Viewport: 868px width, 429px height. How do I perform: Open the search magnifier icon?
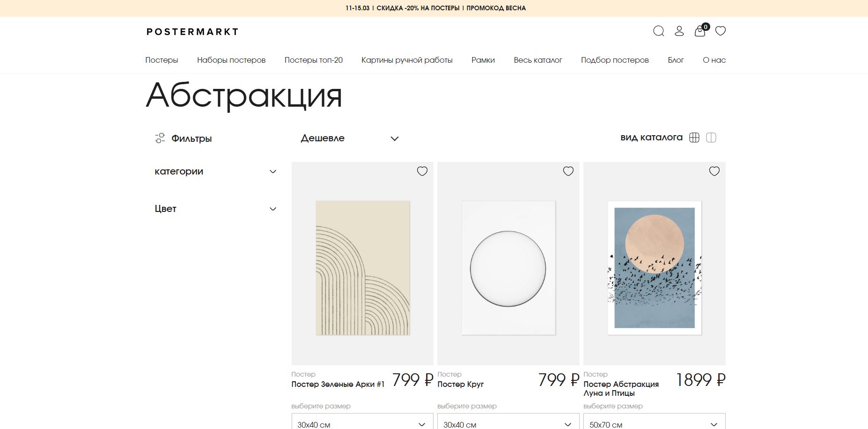pos(658,31)
